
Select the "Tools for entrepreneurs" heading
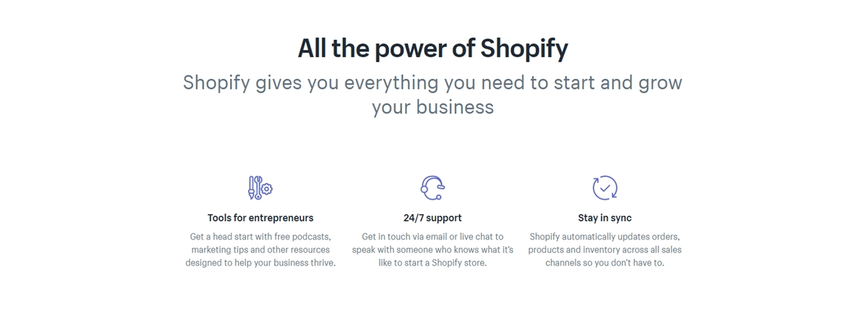[x=260, y=218]
